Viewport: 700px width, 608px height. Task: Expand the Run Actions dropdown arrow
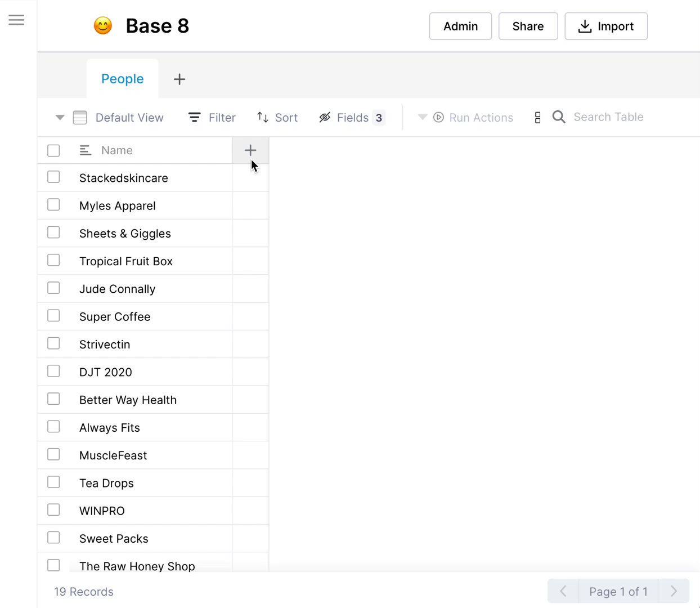pos(423,118)
